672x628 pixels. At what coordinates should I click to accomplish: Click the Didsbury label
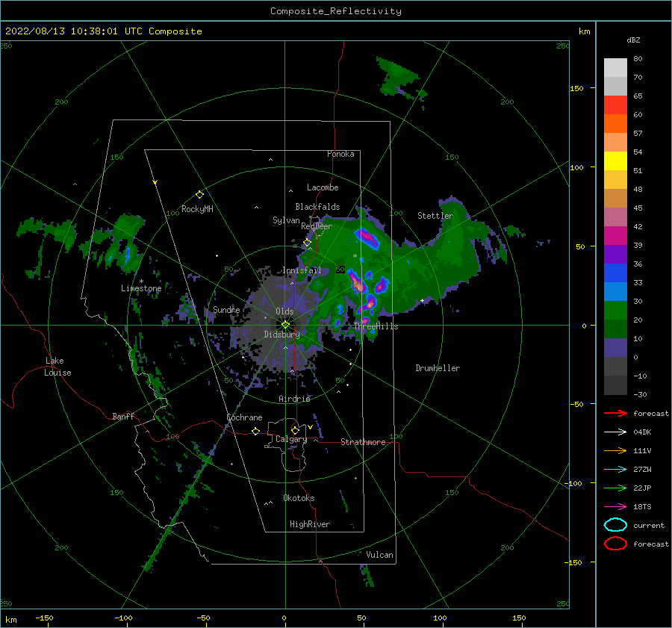pos(281,335)
